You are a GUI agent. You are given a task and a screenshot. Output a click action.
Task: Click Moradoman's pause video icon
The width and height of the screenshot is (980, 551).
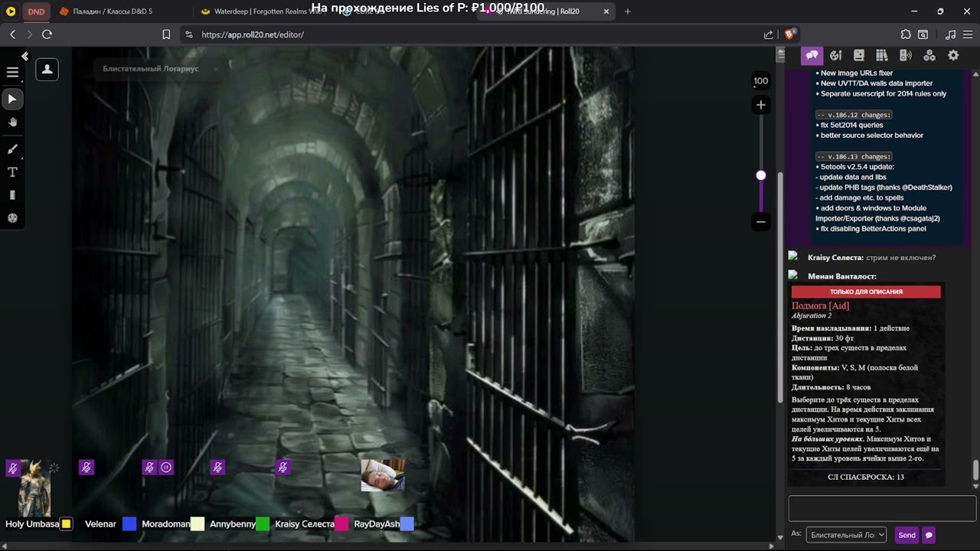[x=166, y=467]
